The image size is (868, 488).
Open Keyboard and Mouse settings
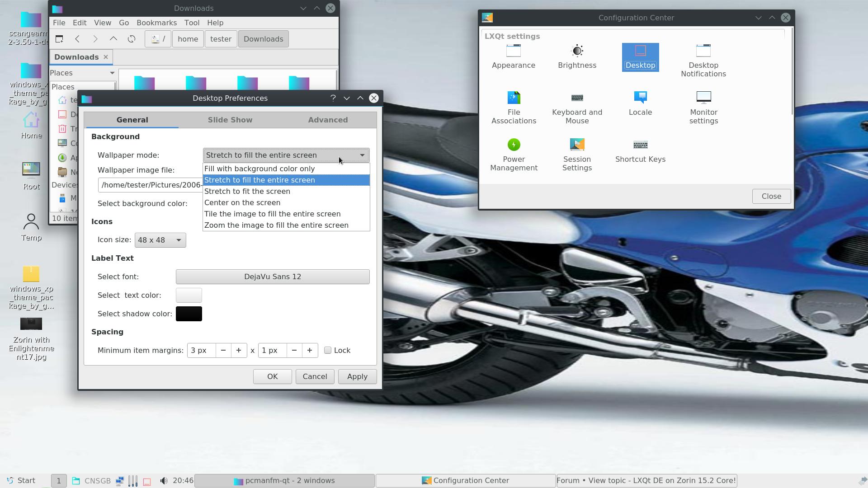(x=576, y=107)
